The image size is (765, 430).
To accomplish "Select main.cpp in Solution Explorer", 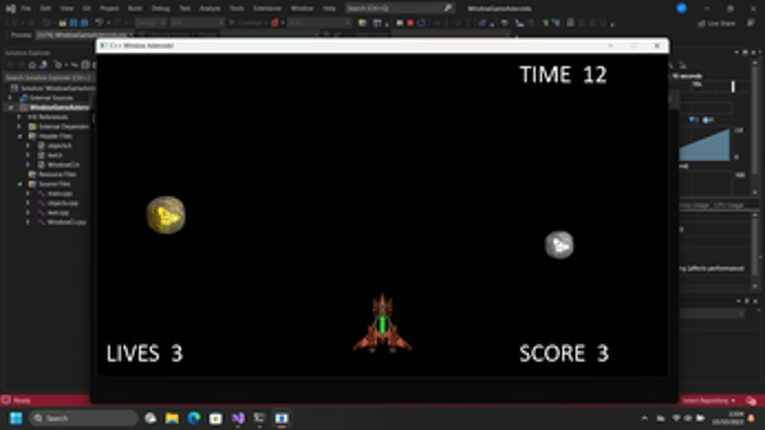I will coord(60,193).
